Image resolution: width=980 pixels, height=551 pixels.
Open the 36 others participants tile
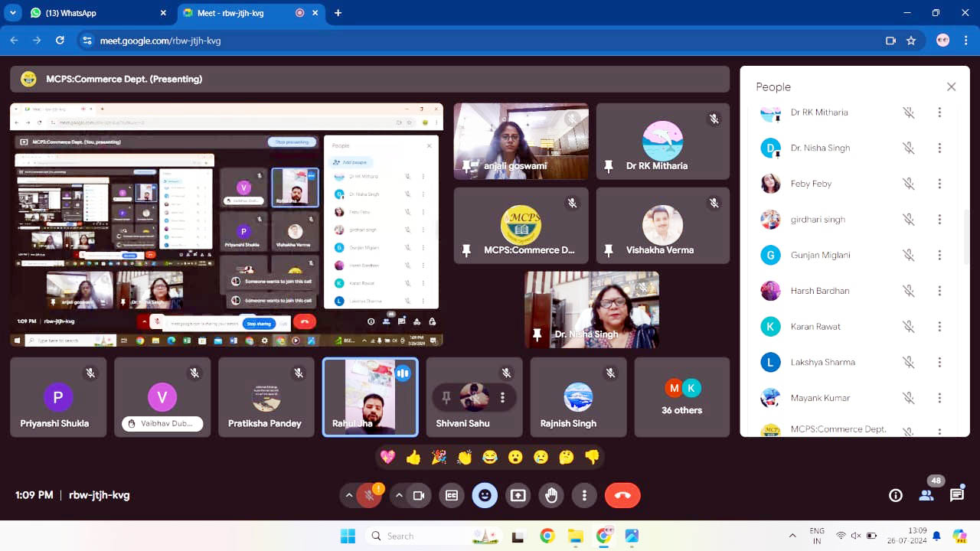[x=681, y=397]
